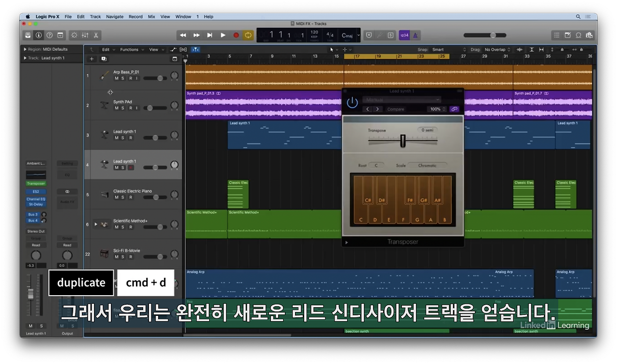
Task: Rewind the playhead
Action: 183,35
